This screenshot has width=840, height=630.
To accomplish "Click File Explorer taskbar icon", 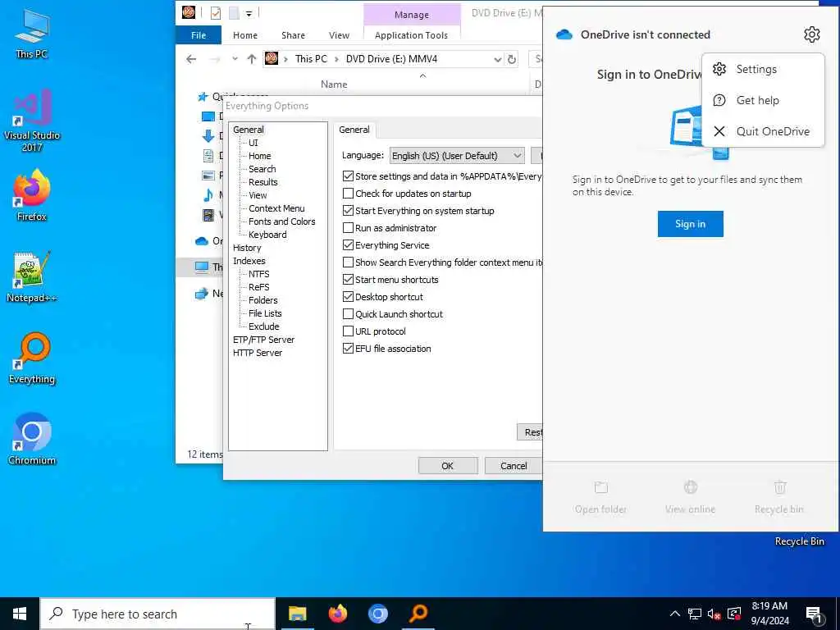I will tap(297, 614).
